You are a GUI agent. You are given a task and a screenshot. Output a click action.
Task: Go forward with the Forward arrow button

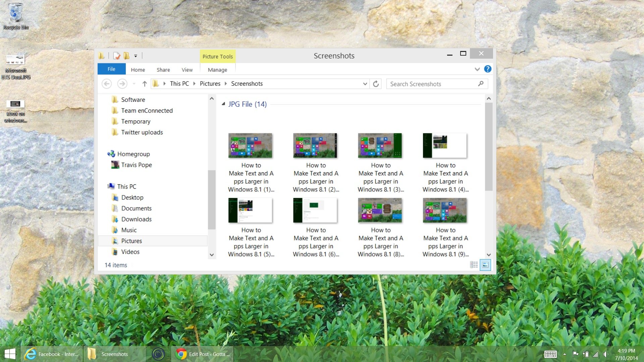tap(122, 84)
